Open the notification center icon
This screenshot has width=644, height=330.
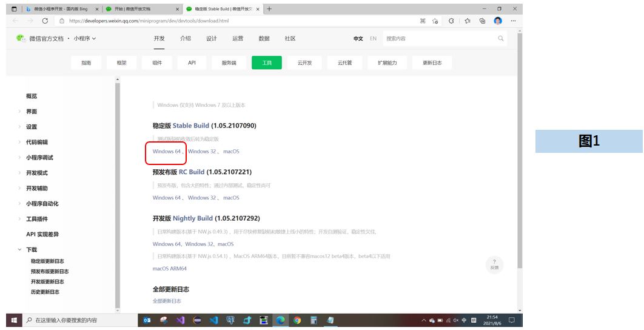pos(512,320)
